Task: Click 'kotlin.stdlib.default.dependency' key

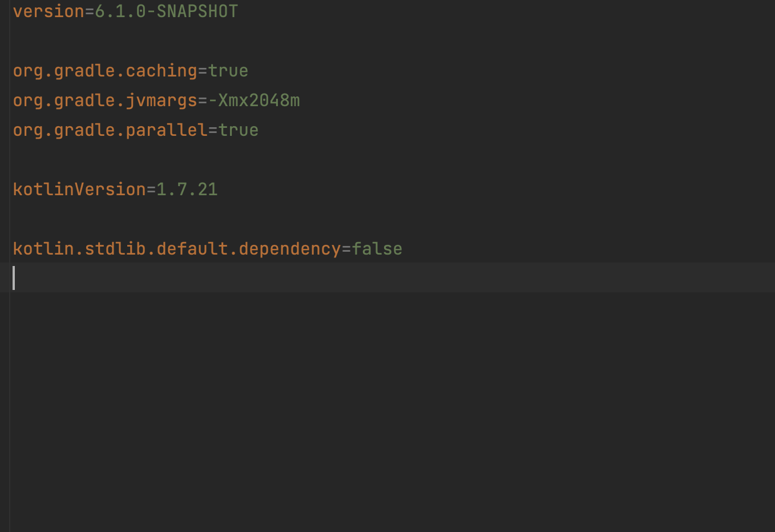Action: [x=177, y=249]
